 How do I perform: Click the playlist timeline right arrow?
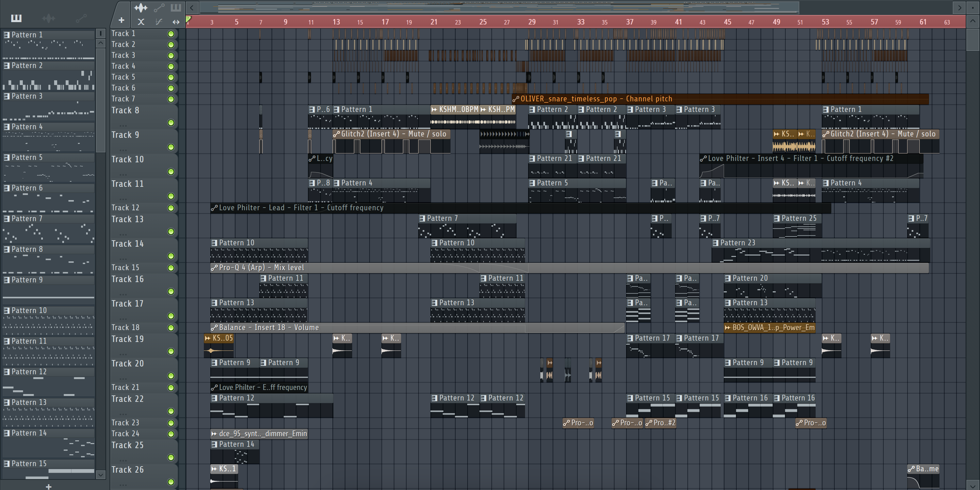tap(960, 7)
